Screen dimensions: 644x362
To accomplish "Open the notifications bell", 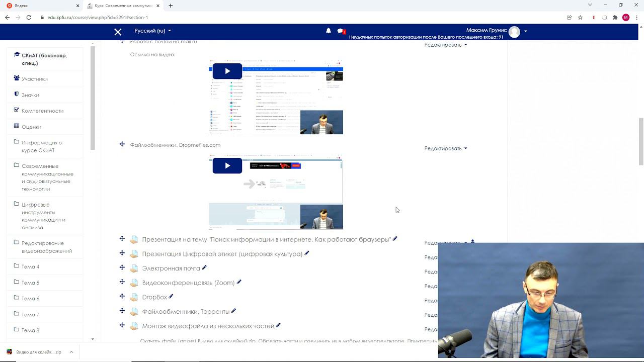I will [329, 31].
